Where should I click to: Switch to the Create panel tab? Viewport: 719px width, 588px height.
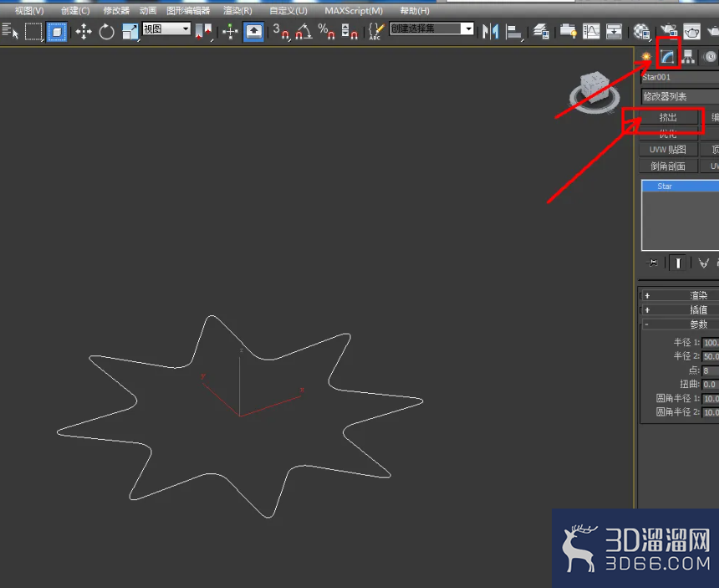646,57
